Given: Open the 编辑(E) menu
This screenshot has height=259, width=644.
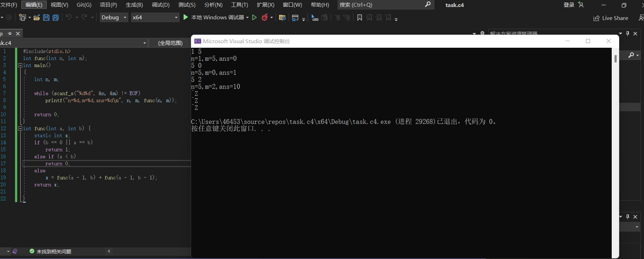Looking at the screenshot, I should click(x=34, y=5).
